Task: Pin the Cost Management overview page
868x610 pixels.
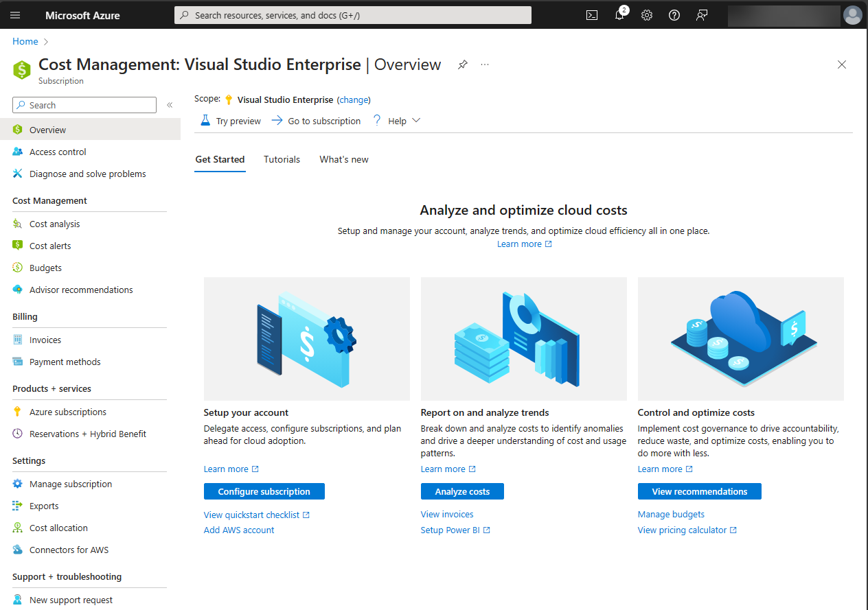Action: click(462, 64)
